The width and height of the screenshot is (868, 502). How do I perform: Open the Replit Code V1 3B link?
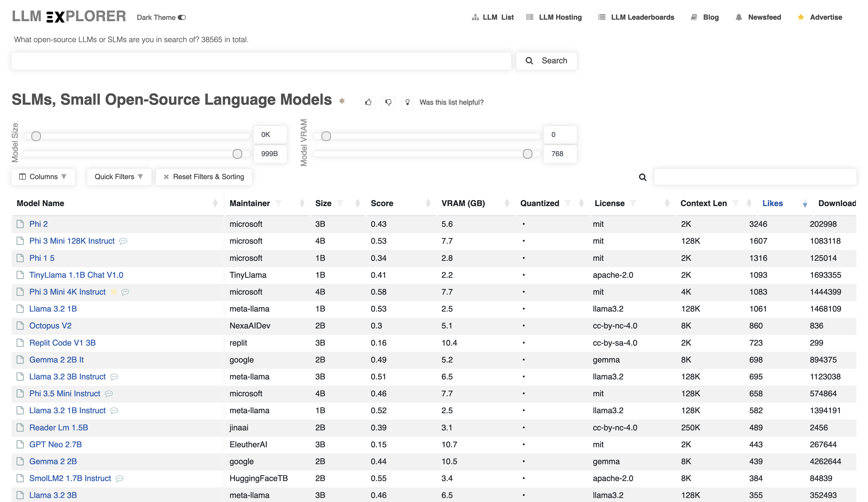[62, 343]
